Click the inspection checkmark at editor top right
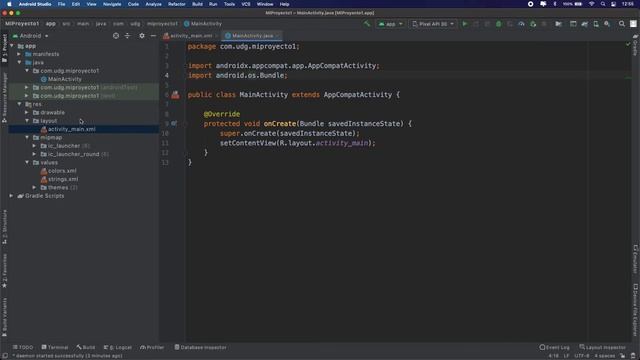Viewport: 640px width, 360px height. (x=628, y=44)
